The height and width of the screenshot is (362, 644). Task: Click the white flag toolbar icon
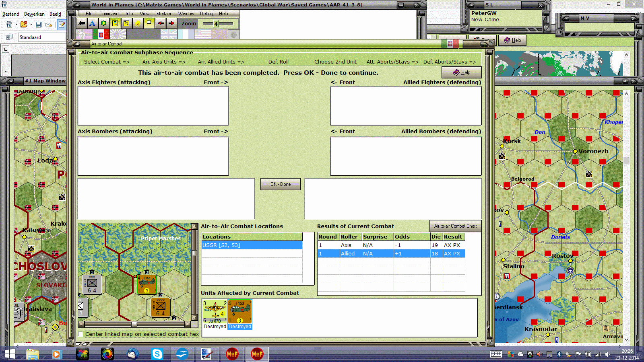pos(149,23)
